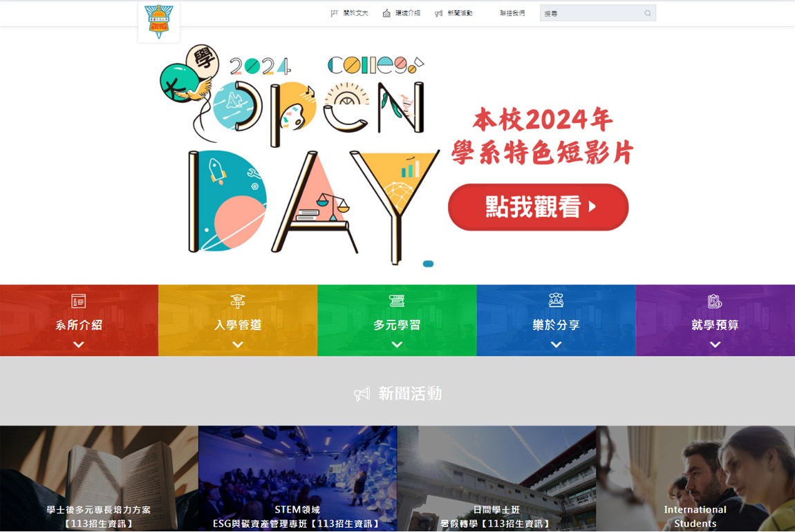The height and width of the screenshot is (532, 795).
Task: Expand the 就學預算 chevron
Action: 715,345
